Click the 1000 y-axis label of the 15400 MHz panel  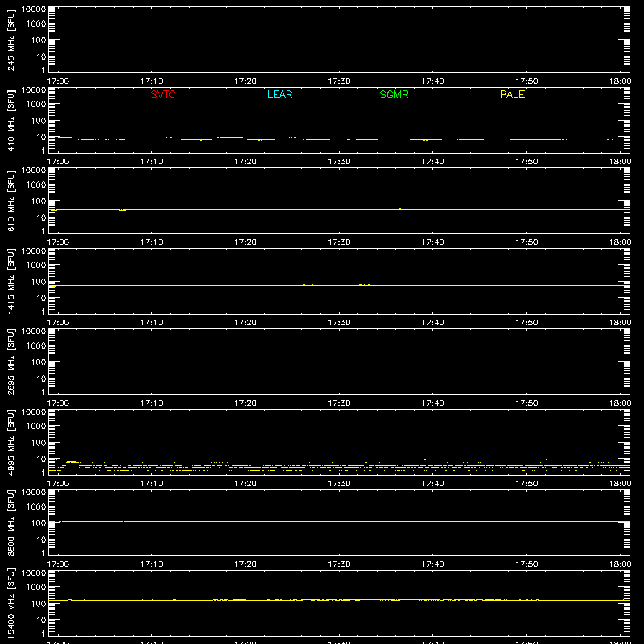35,588
